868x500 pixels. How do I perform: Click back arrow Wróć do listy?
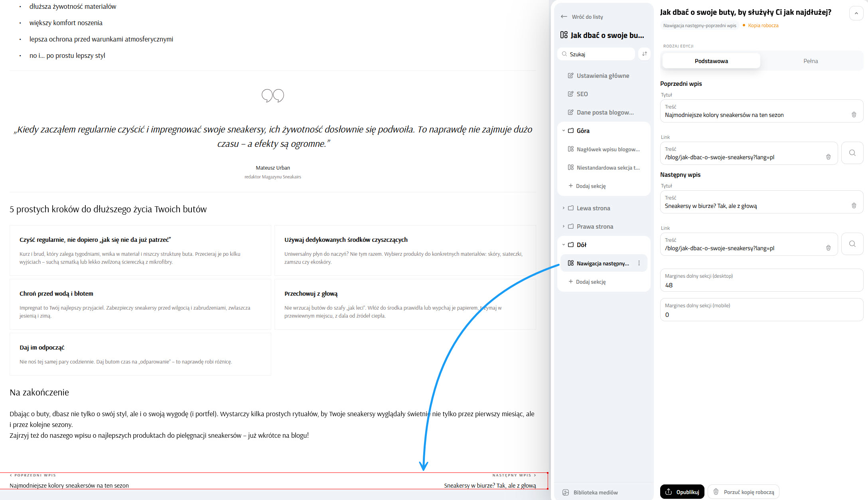point(564,17)
